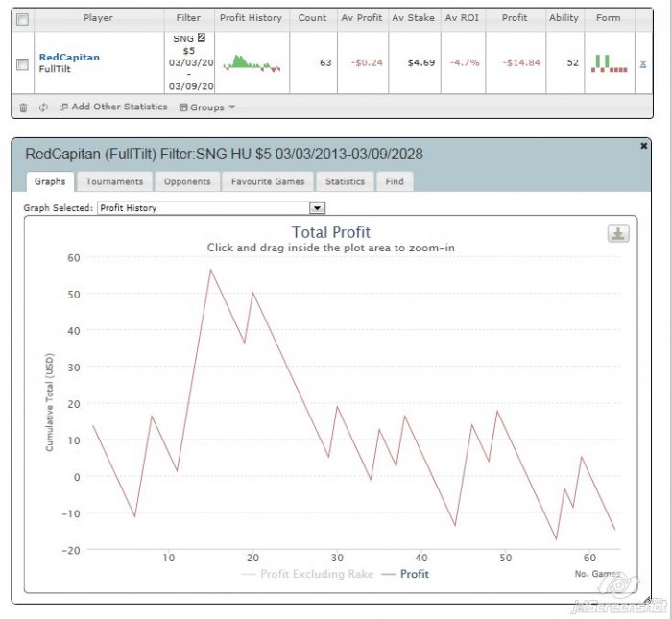Screen dimensions: 672x619
Task: Click the Form bar chart thumbnail
Action: pos(609,63)
